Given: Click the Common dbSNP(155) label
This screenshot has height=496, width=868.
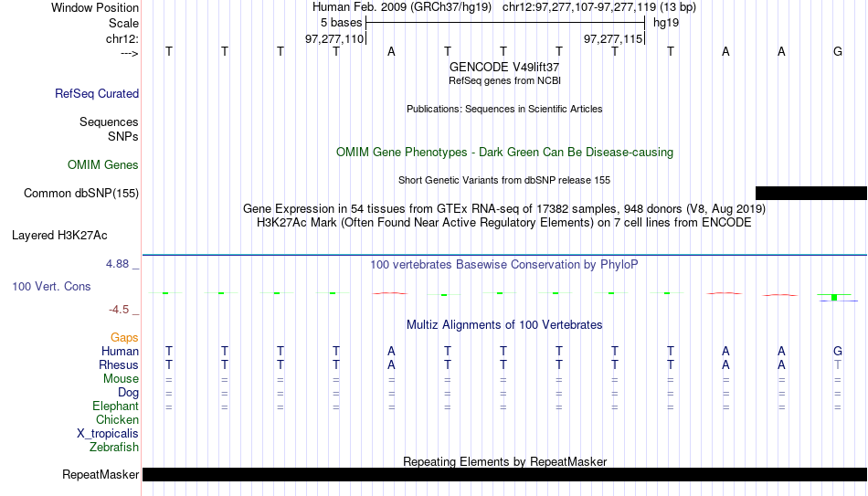Looking at the screenshot, I should tap(81, 194).
